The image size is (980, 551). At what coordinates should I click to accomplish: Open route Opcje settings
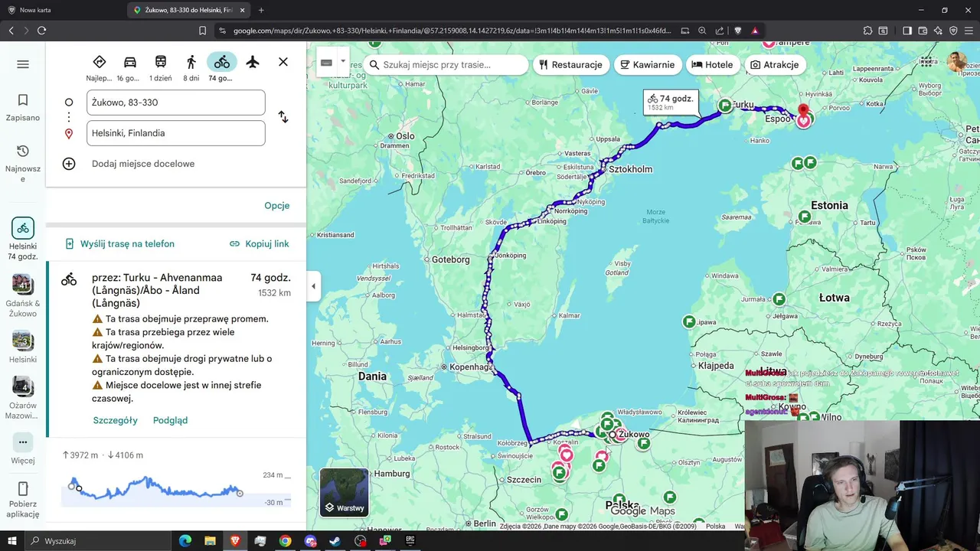point(277,205)
